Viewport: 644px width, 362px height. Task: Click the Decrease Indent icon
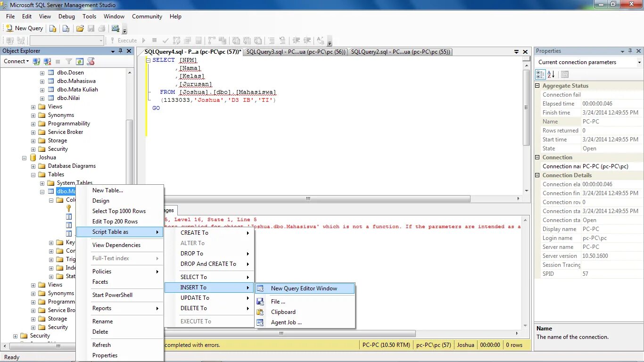click(x=296, y=41)
